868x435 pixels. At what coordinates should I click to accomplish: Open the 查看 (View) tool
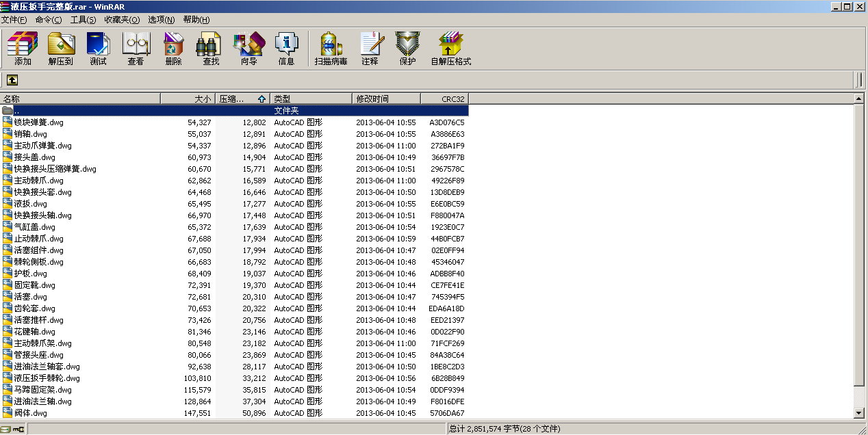pos(136,48)
